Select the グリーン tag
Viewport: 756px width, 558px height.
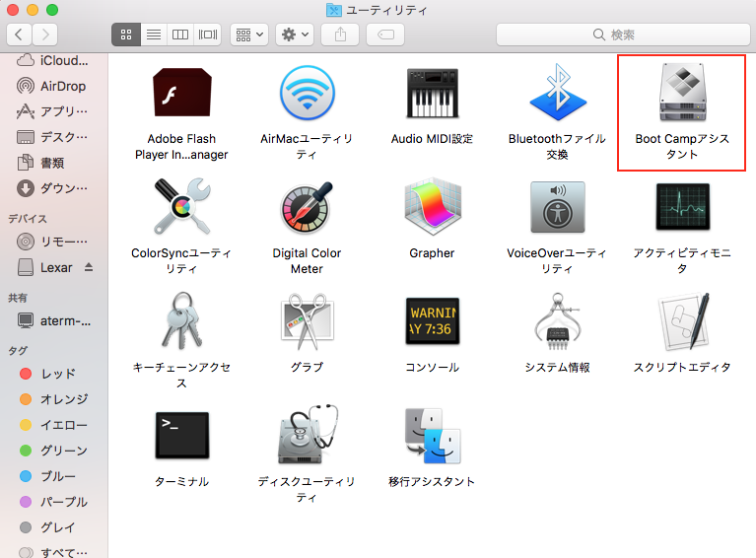coord(54,451)
